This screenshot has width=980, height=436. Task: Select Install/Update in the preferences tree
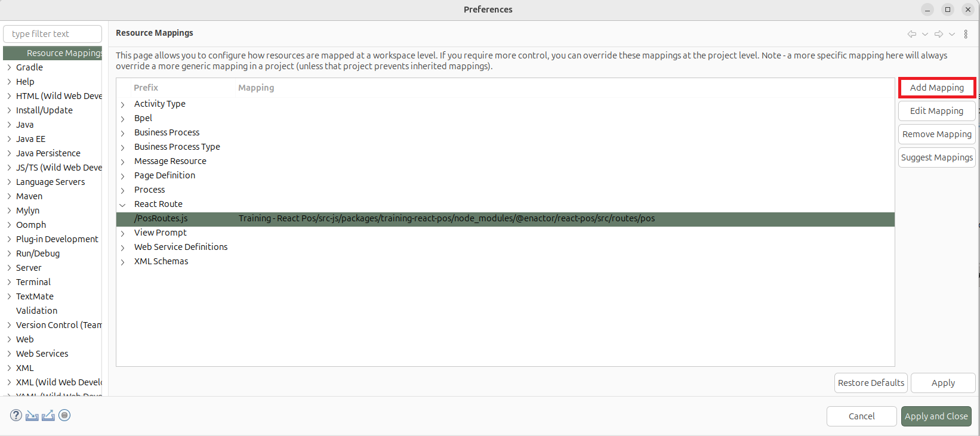[x=44, y=110]
